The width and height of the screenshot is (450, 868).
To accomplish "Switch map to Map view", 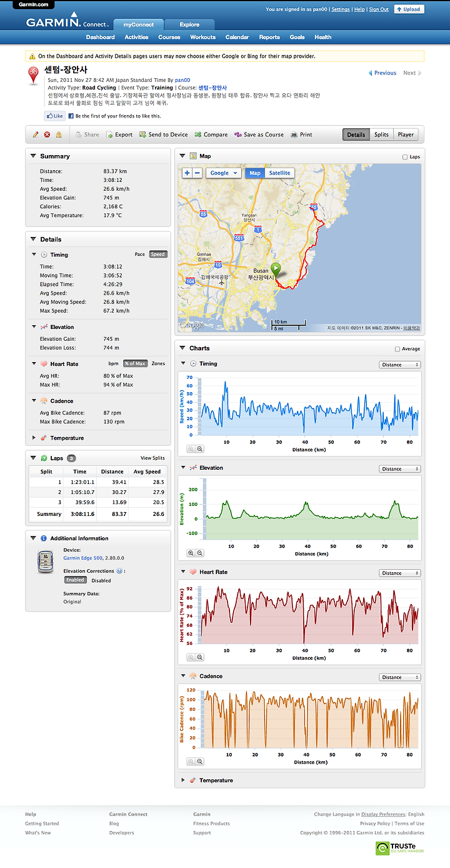I will [255, 173].
